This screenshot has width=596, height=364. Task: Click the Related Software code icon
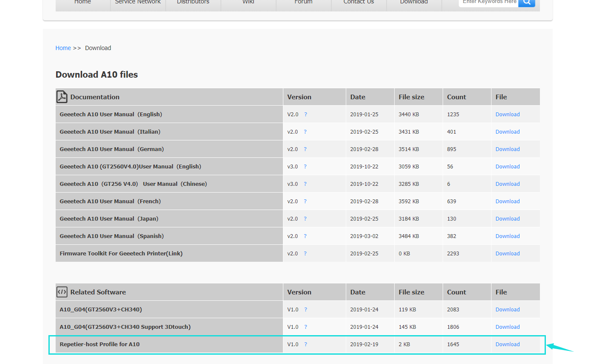pyautogui.click(x=62, y=292)
